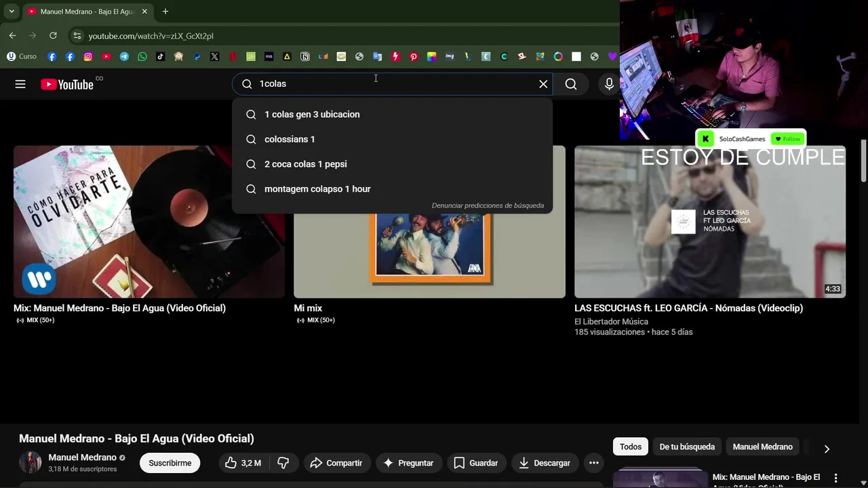Open the YouTube hamburger guide menu

20,84
